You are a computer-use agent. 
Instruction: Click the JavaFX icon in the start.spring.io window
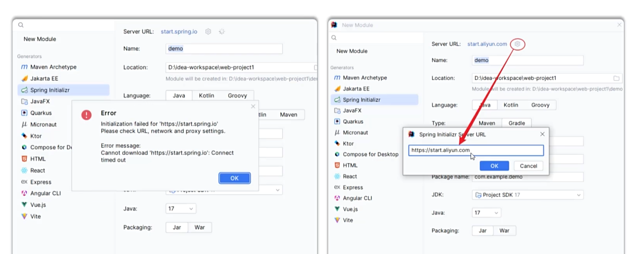click(x=24, y=101)
